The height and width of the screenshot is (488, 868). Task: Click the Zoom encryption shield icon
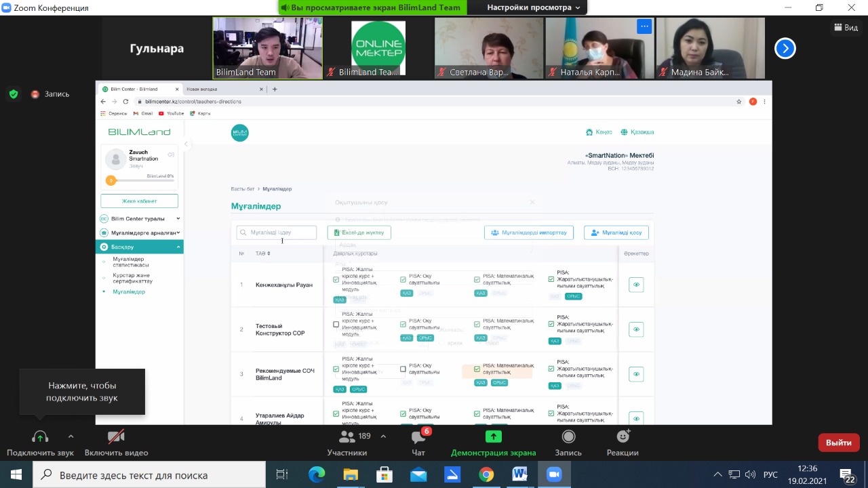(14, 94)
